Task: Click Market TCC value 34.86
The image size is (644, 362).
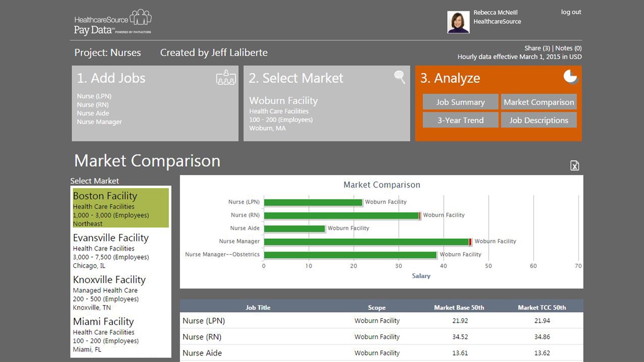Action: (x=542, y=337)
